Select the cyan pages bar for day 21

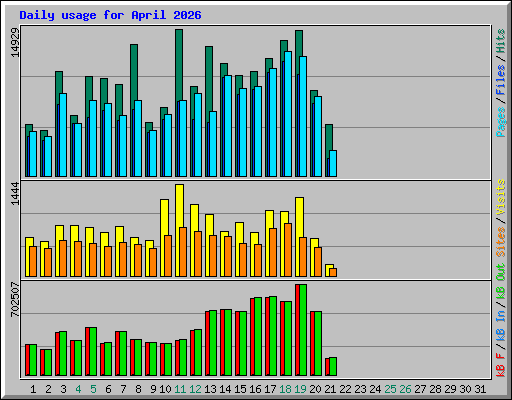tap(333, 163)
